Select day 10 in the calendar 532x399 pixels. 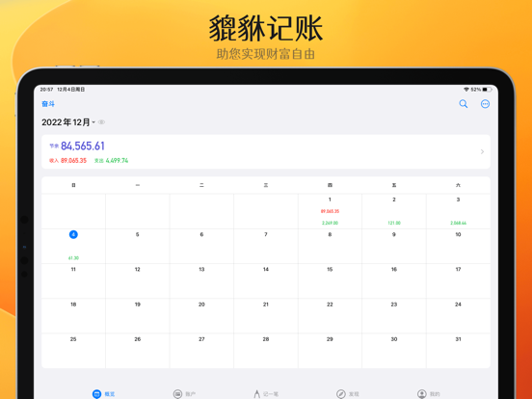click(458, 234)
